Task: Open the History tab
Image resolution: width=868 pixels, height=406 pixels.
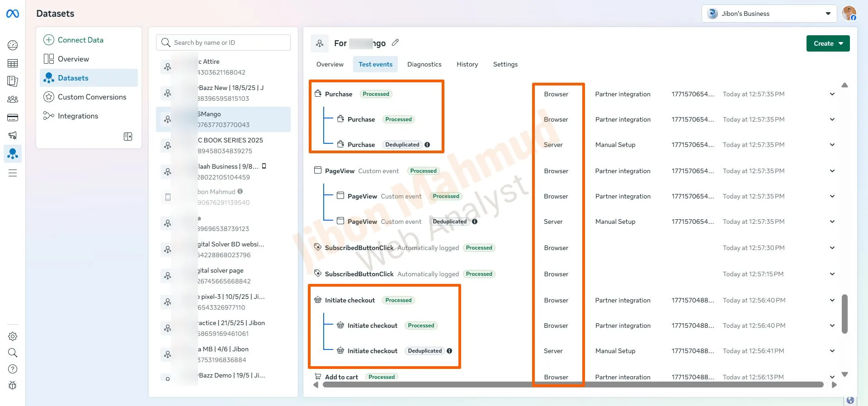Action: point(467,64)
